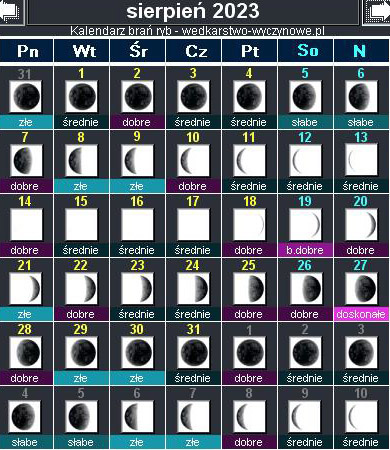This screenshot has height=450, width=390.
Task: Click 'doskonałe' rating under August 27
Action: [x=361, y=314]
